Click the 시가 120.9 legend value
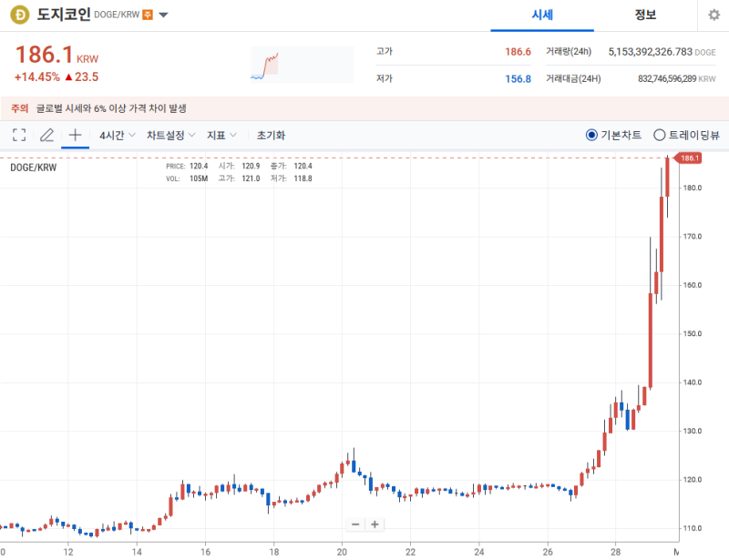Screen dimensions: 729x560 click(251, 166)
